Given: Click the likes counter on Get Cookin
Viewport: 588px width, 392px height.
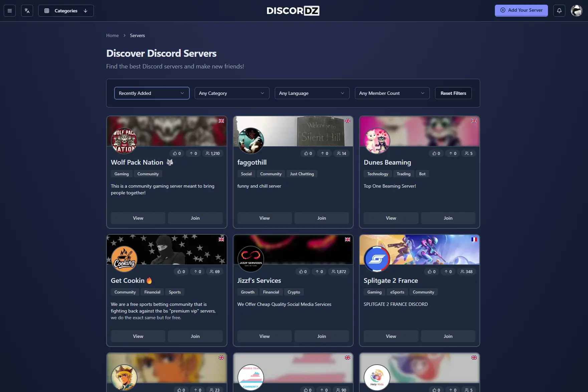Looking at the screenshot, I should (x=181, y=271).
